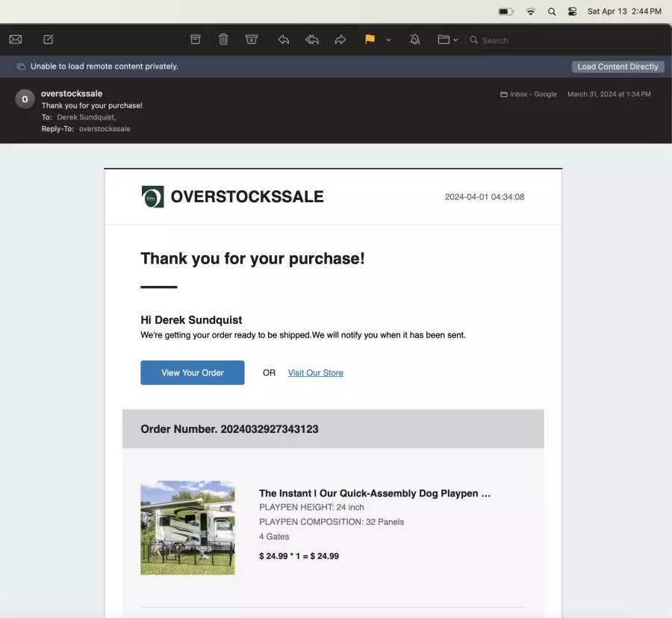672x618 pixels.
Task: Open Visit Our Store link
Action: click(315, 372)
